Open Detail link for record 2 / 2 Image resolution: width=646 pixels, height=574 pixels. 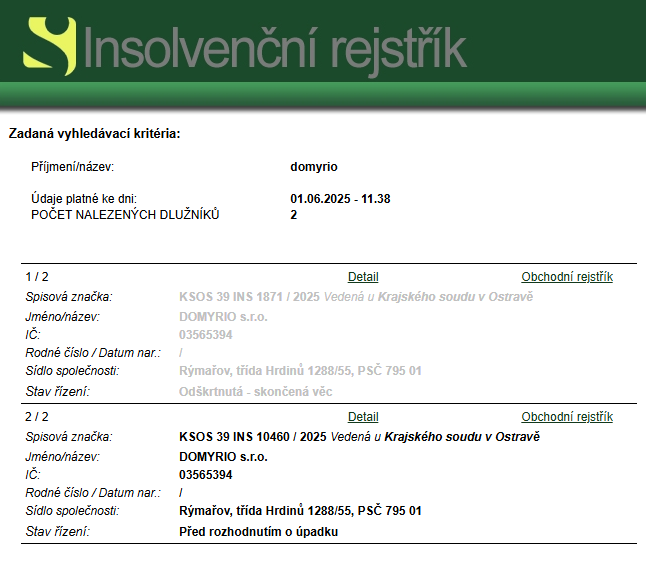tap(363, 417)
